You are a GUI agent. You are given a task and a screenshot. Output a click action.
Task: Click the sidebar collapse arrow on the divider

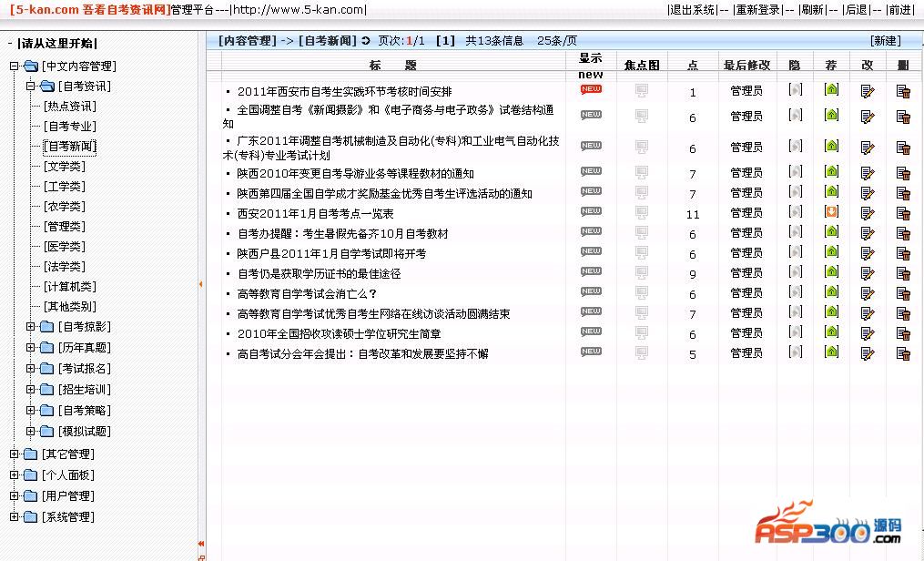tap(201, 284)
